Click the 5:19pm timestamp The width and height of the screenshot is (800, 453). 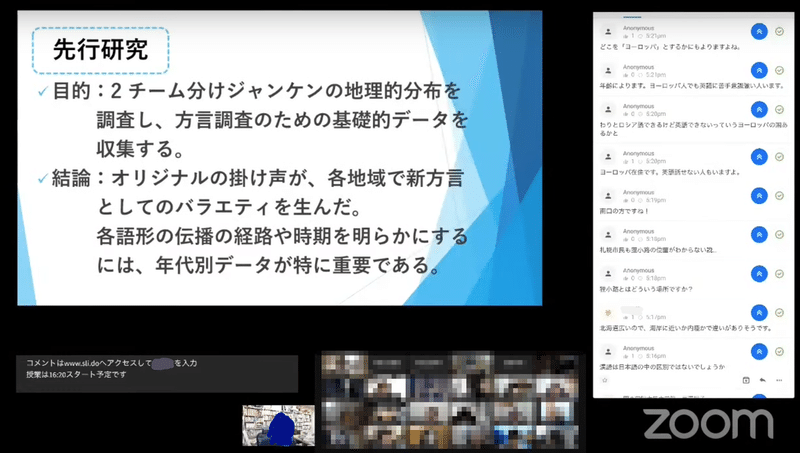(656, 200)
